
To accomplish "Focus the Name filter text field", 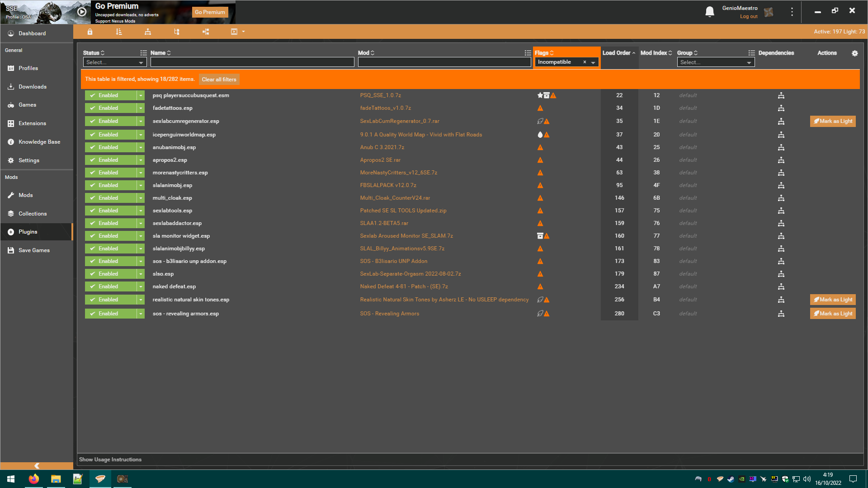I will (252, 62).
